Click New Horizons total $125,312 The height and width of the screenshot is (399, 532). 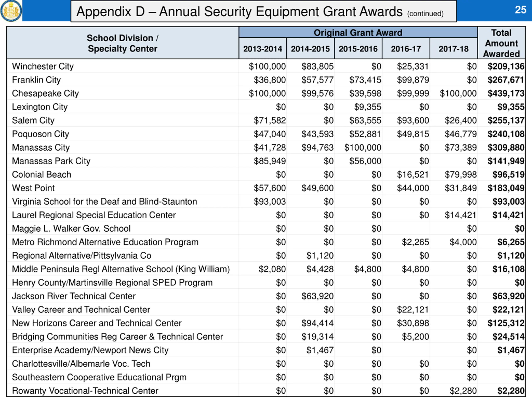506,323
